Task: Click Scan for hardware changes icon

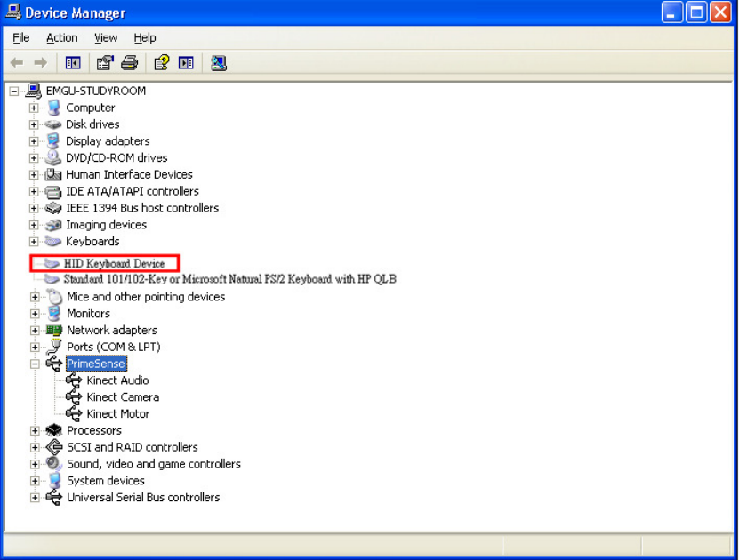Action: pos(219,62)
